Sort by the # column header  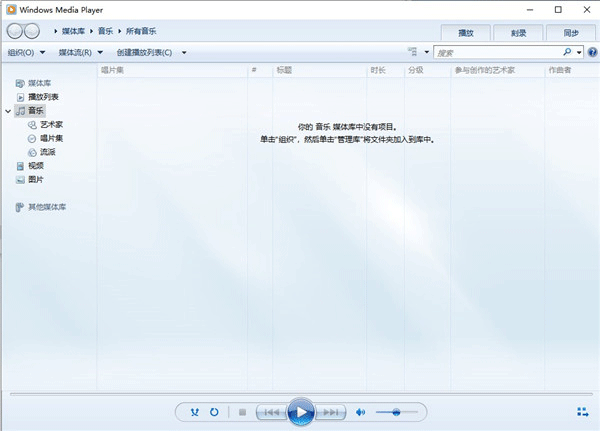point(260,70)
